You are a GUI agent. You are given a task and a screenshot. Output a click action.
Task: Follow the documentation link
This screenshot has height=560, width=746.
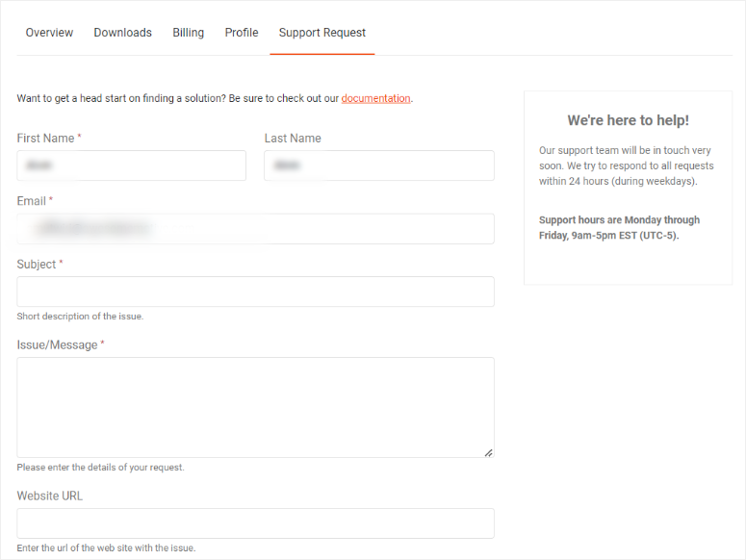[x=375, y=98]
